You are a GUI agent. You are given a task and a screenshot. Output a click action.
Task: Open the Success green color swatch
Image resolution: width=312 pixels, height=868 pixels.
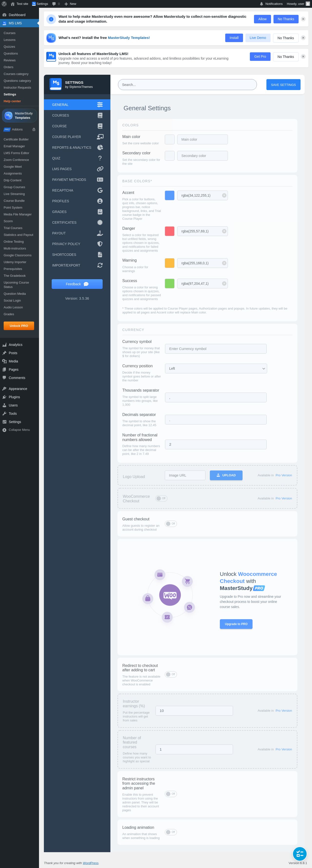coord(170,283)
